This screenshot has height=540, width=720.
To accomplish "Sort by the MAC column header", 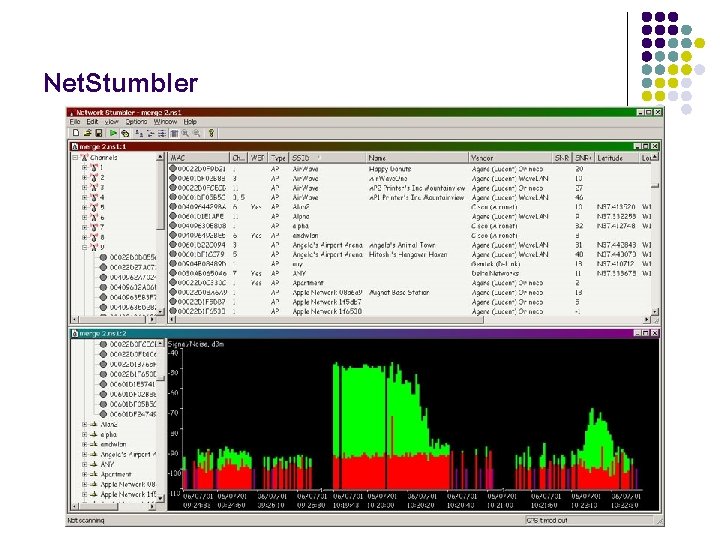I will [198, 158].
